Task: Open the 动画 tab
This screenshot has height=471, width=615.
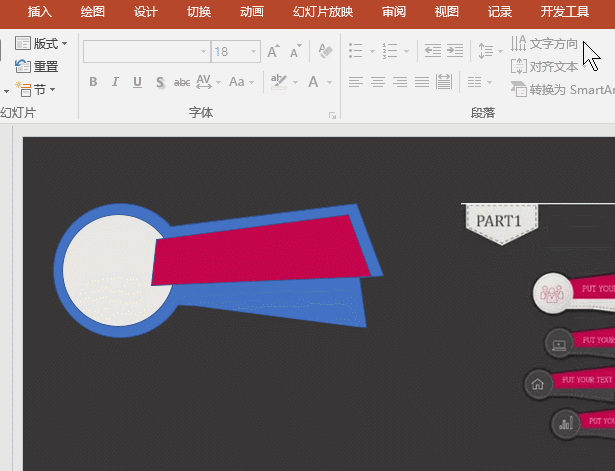Action: (252, 12)
